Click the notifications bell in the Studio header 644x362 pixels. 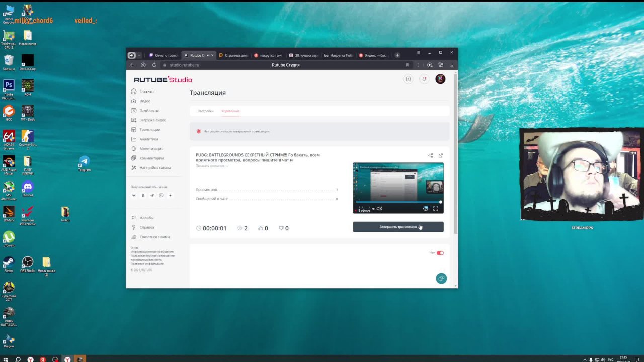point(424,79)
